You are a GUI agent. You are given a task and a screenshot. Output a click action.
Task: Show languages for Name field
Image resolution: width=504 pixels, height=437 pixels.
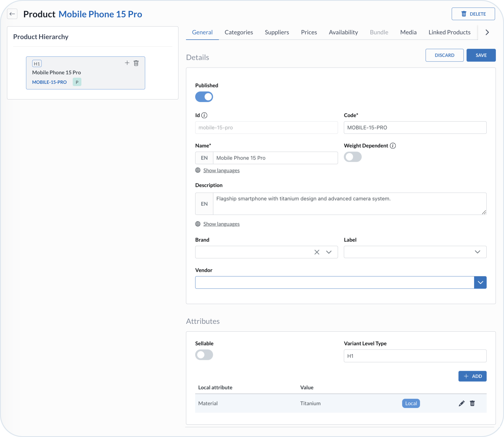tap(222, 170)
